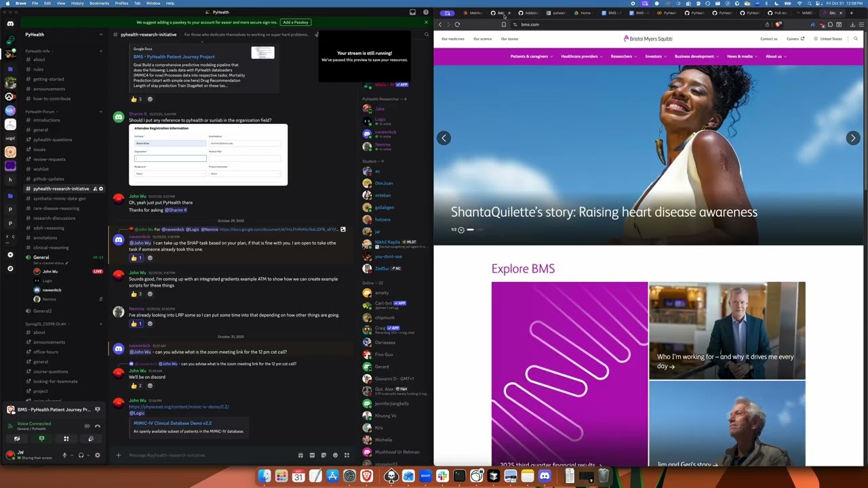868x488 pixels.
Task: Open a new browser tab
Action: pyautogui.click(x=851, y=13)
